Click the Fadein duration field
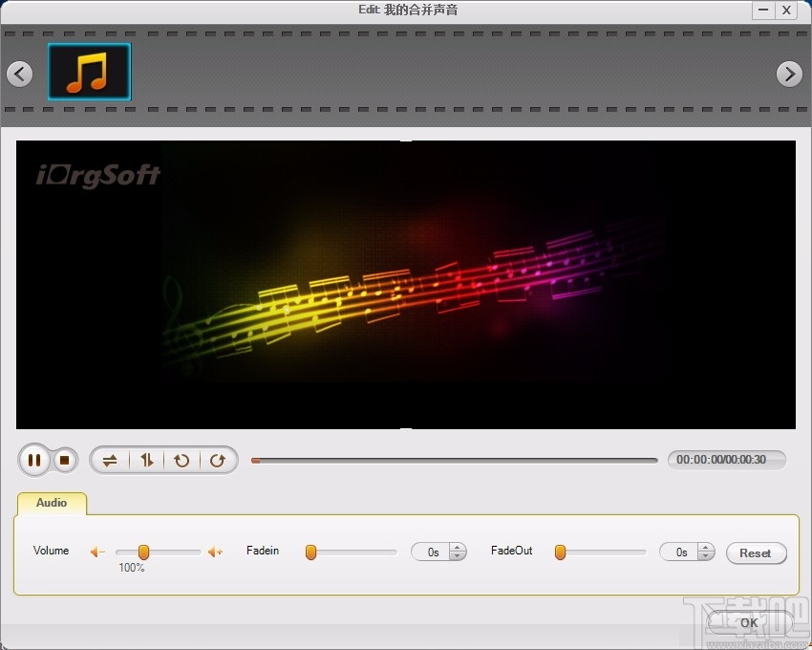 pos(432,552)
